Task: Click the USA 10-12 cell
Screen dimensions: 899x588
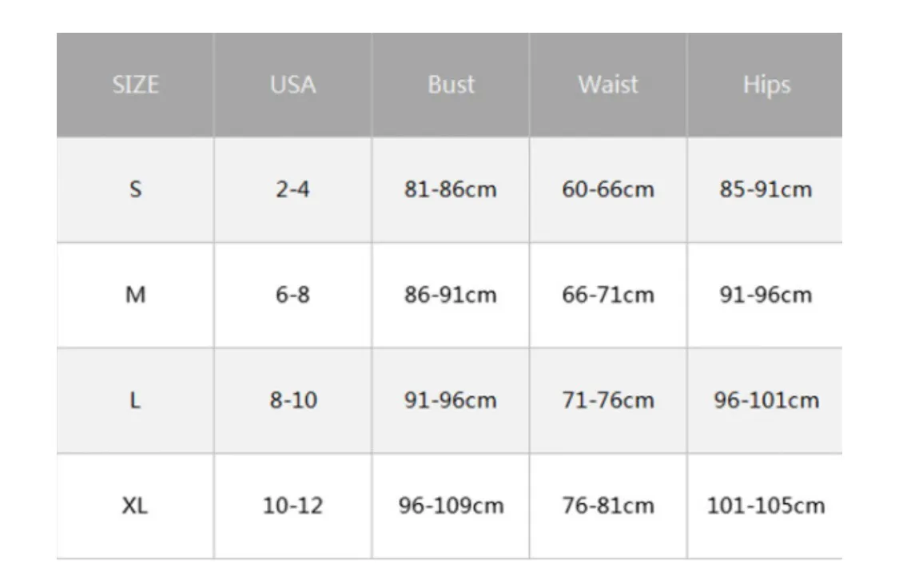Action: 292,506
